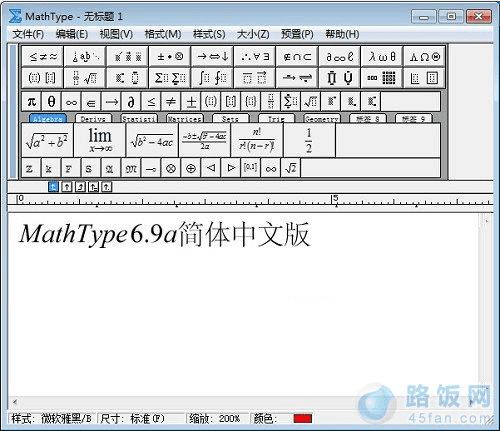Insert the right arrow symbol in small bar

[x=111, y=102]
